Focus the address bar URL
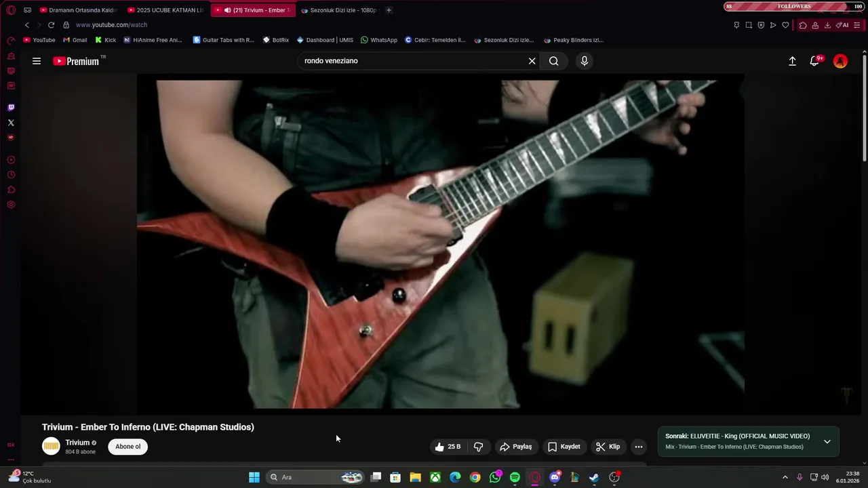Viewport: 868px width, 488px height. point(111,25)
